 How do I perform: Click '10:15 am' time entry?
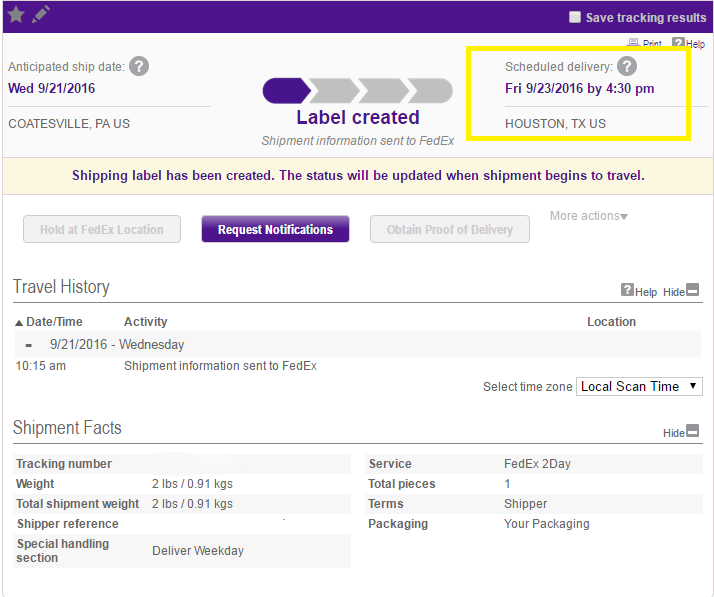[41, 366]
